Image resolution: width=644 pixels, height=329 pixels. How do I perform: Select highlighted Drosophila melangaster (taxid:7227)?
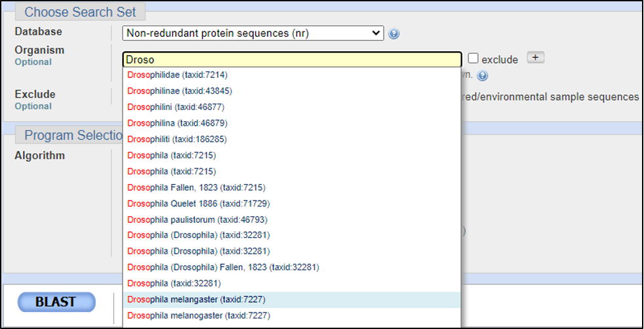[196, 300]
